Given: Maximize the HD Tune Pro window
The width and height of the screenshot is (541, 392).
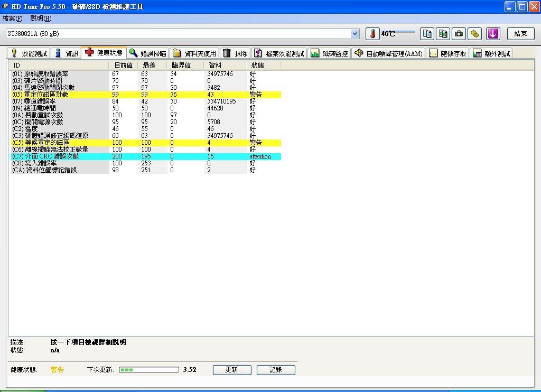Looking at the screenshot, I should (x=522, y=6).
